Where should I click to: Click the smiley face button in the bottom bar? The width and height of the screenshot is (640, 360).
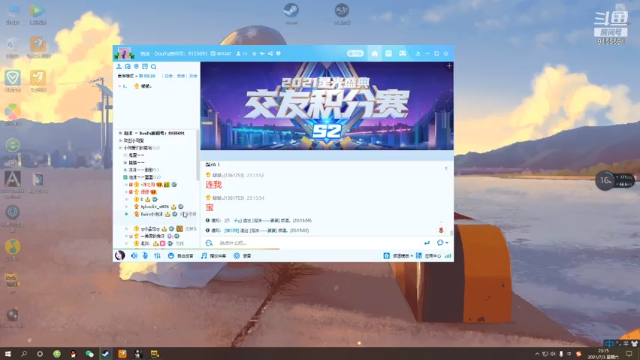180,256
